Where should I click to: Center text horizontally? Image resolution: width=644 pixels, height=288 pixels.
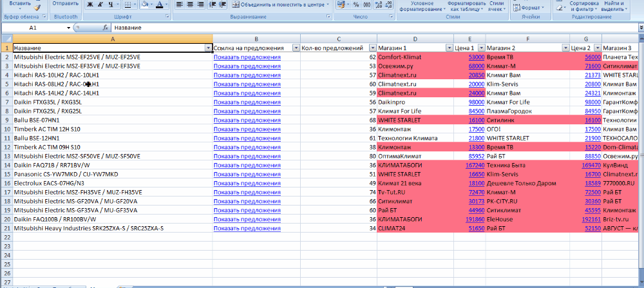pos(189,5)
